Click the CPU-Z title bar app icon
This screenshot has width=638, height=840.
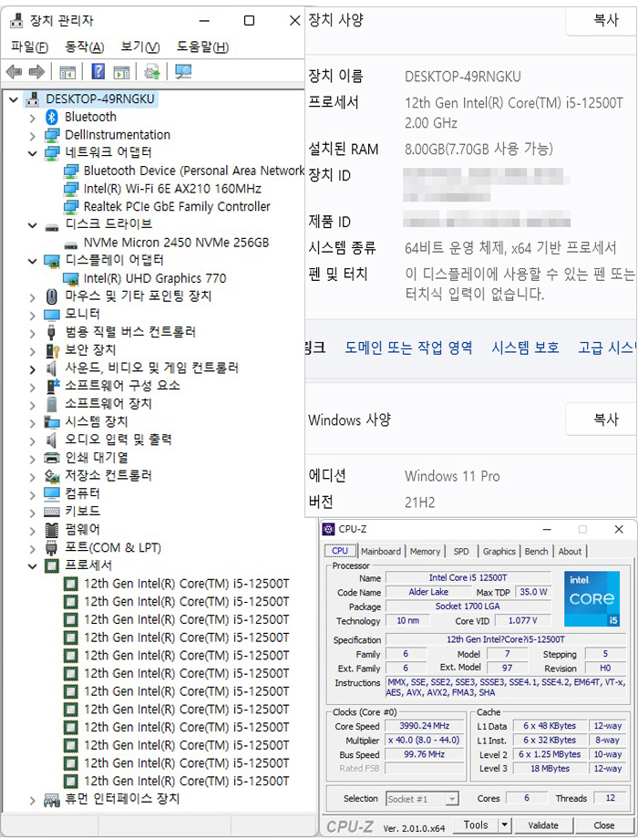point(328,529)
